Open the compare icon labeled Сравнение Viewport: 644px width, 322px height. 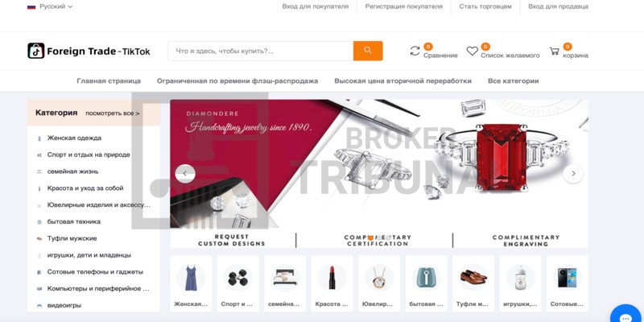[415, 51]
